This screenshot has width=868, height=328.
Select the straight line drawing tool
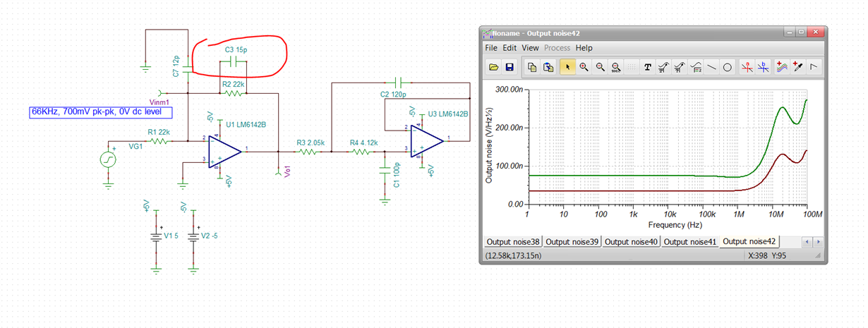(711, 67)
